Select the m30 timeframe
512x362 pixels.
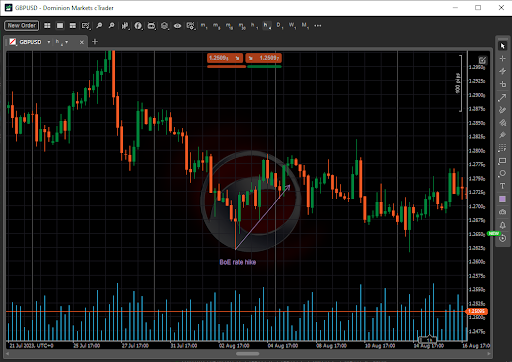tap(242, 26)
